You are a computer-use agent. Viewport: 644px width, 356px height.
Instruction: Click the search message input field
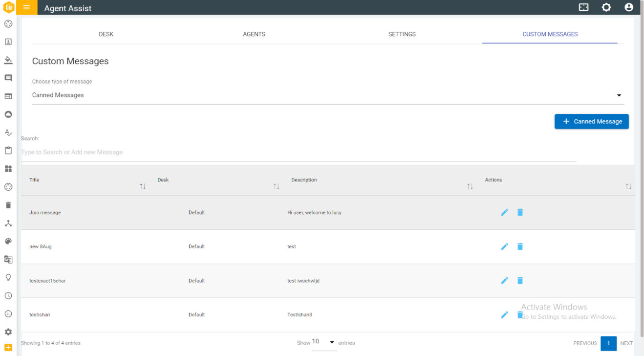[298, 152]
